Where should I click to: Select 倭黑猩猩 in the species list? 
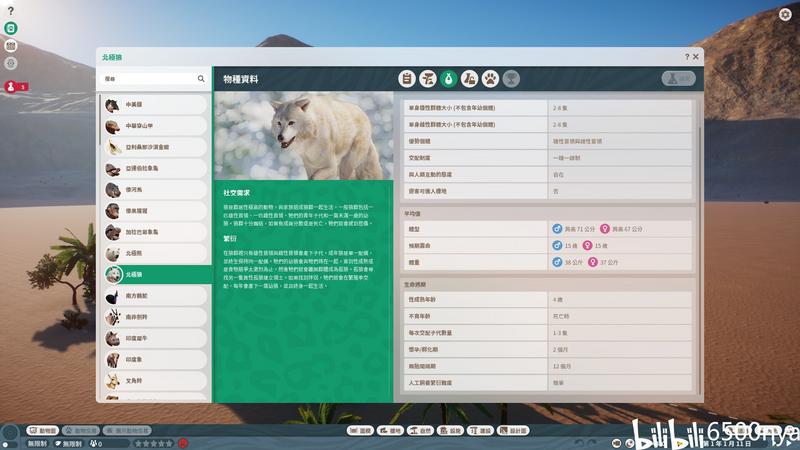(x=155, y=211)
